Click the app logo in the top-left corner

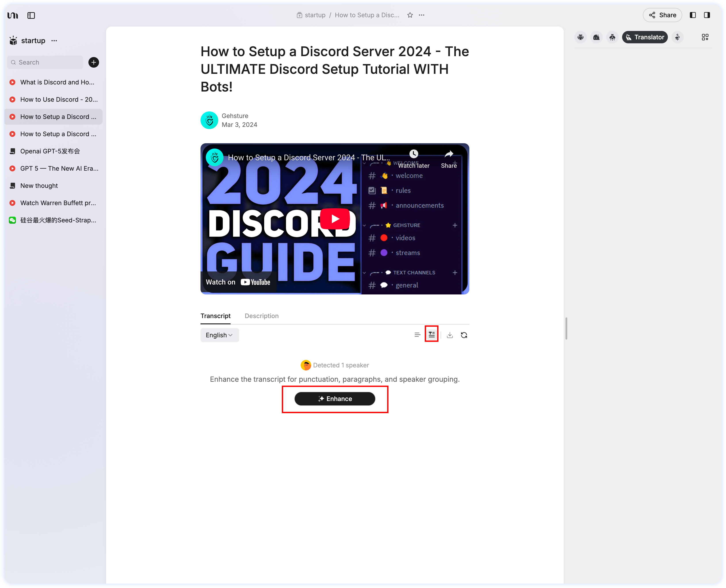(13, 15)
